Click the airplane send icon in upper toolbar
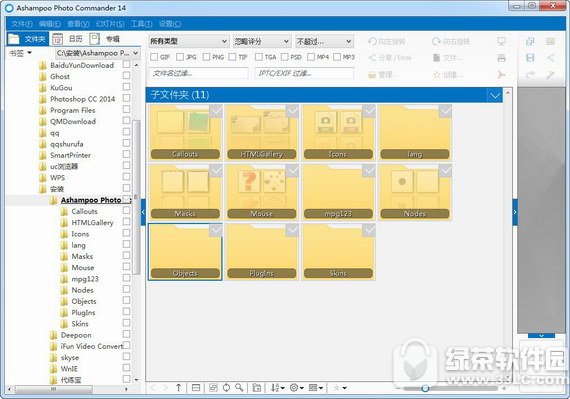This screenshot has width=570, height=399. click(x=501, y=74)
